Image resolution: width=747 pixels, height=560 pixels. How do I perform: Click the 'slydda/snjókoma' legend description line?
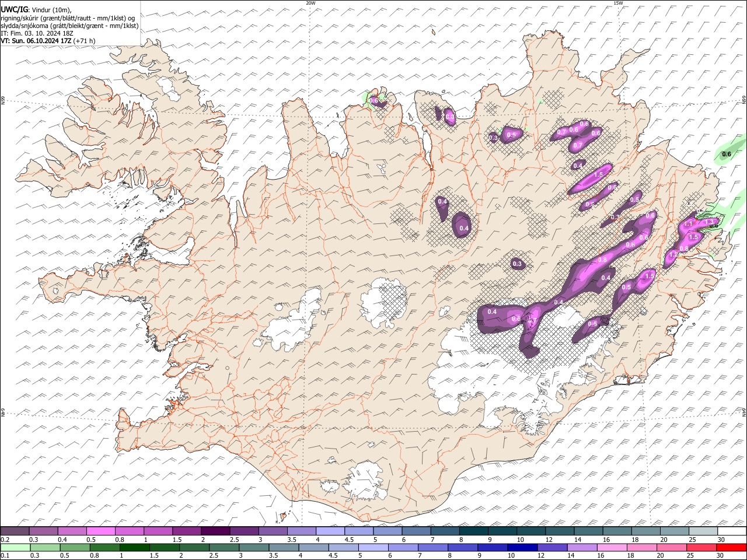coord(69,26)
